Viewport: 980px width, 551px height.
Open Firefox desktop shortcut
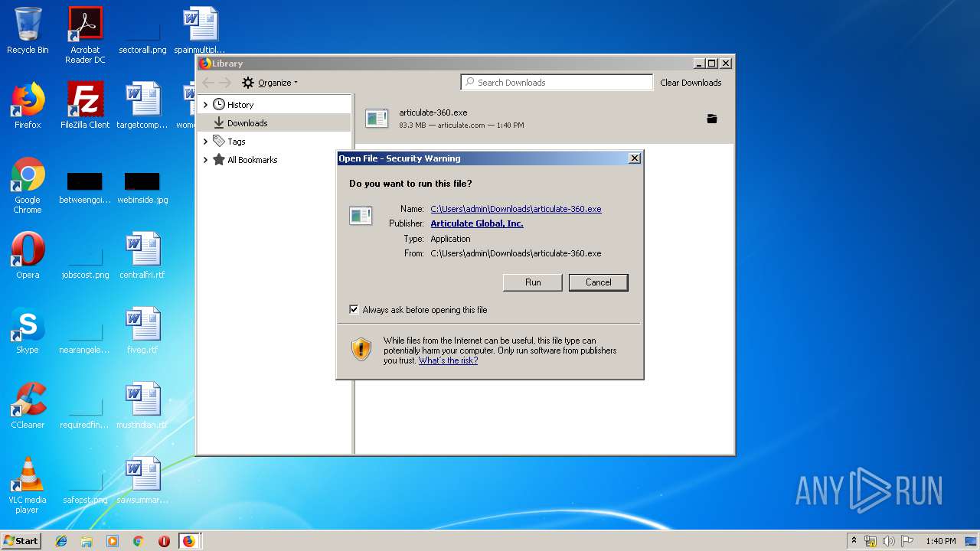click(28, 106)
